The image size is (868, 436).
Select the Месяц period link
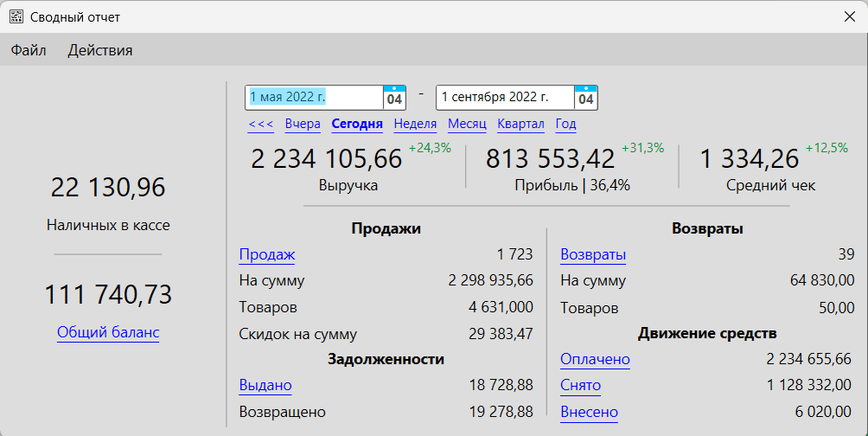pos(467,124)
